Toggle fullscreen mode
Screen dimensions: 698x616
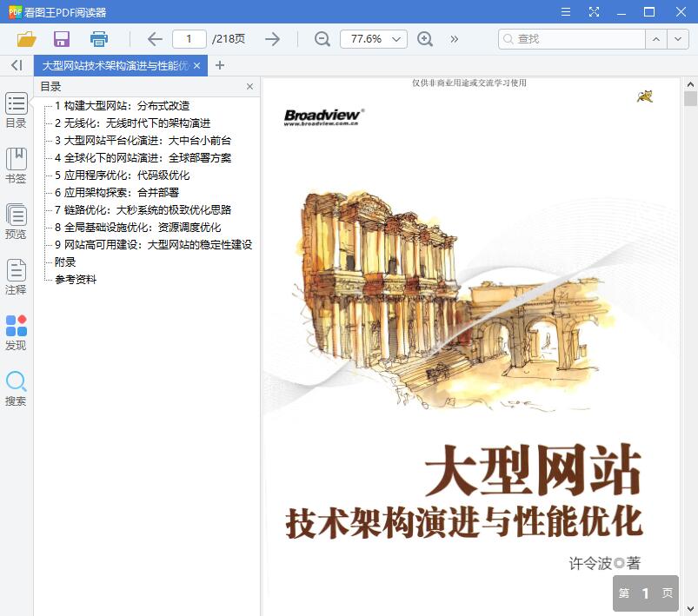coord(595,11)
